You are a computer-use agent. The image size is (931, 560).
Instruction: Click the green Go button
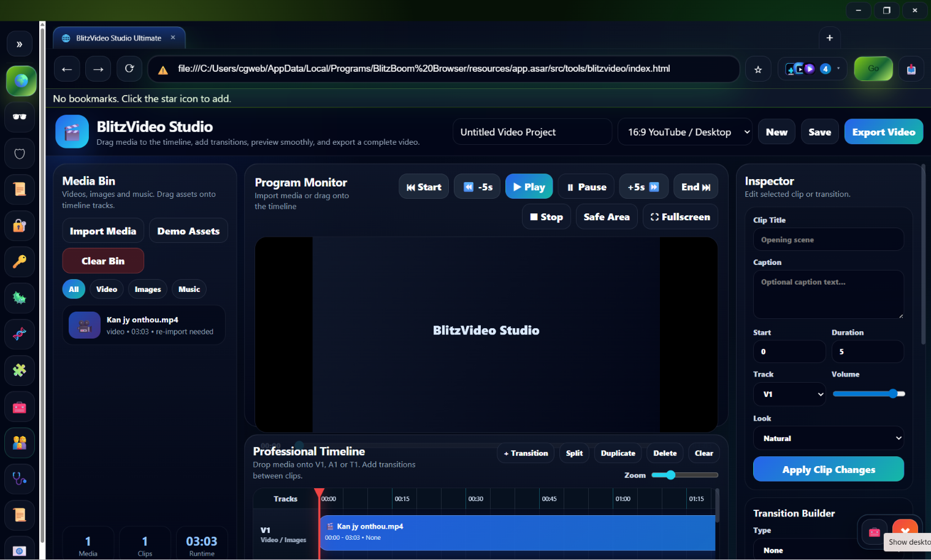click(873, 69)
